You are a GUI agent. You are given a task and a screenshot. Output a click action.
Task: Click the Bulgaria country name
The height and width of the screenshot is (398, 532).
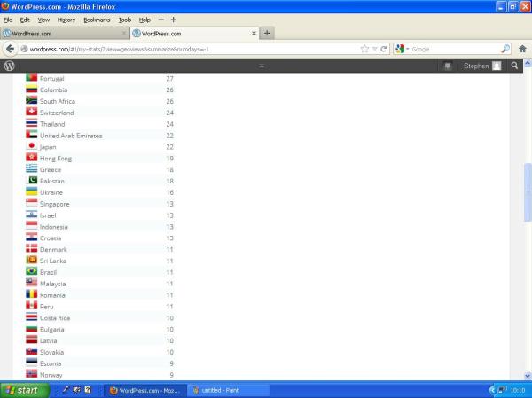click(x=52, y=329)
